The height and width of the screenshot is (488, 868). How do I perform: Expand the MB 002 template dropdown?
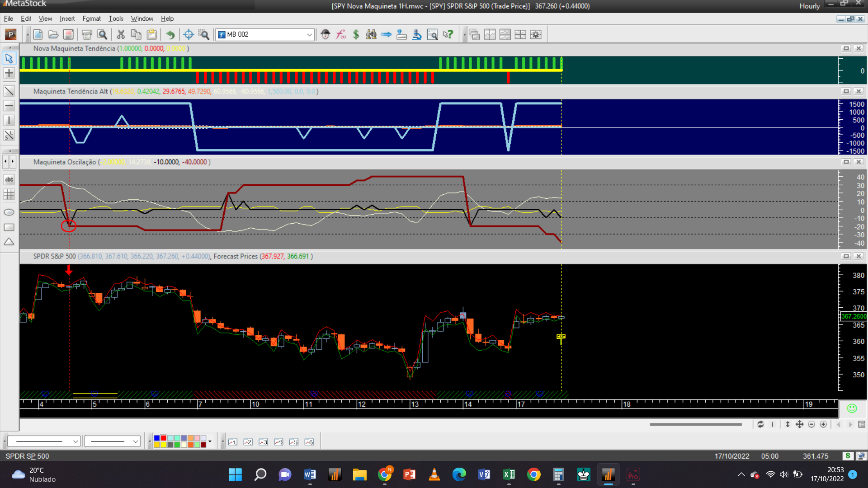coord(309,34)
